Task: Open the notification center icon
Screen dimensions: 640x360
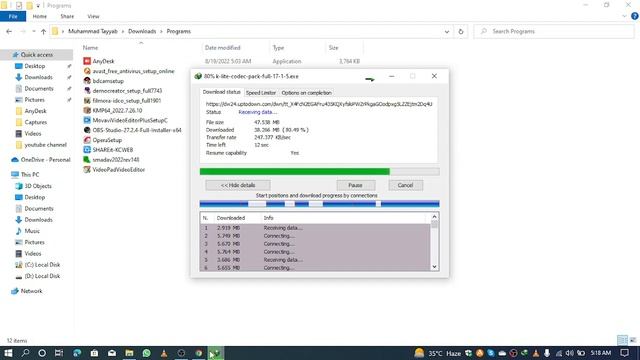Action: pos(624,353)
